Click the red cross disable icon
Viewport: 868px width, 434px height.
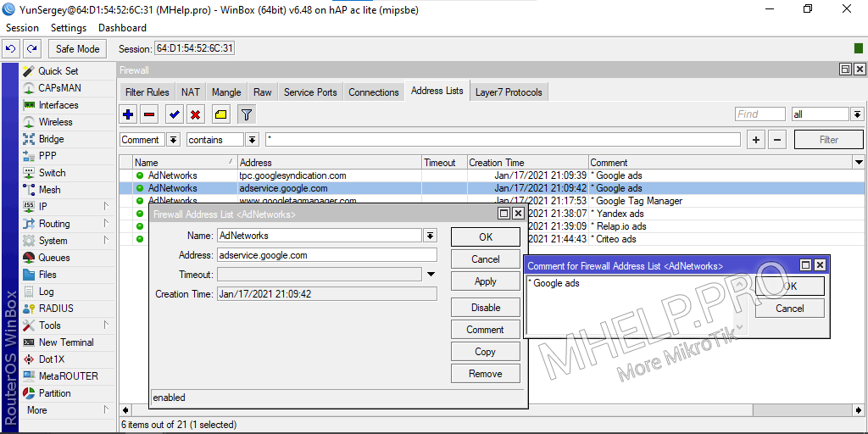(x=195, y=114)
